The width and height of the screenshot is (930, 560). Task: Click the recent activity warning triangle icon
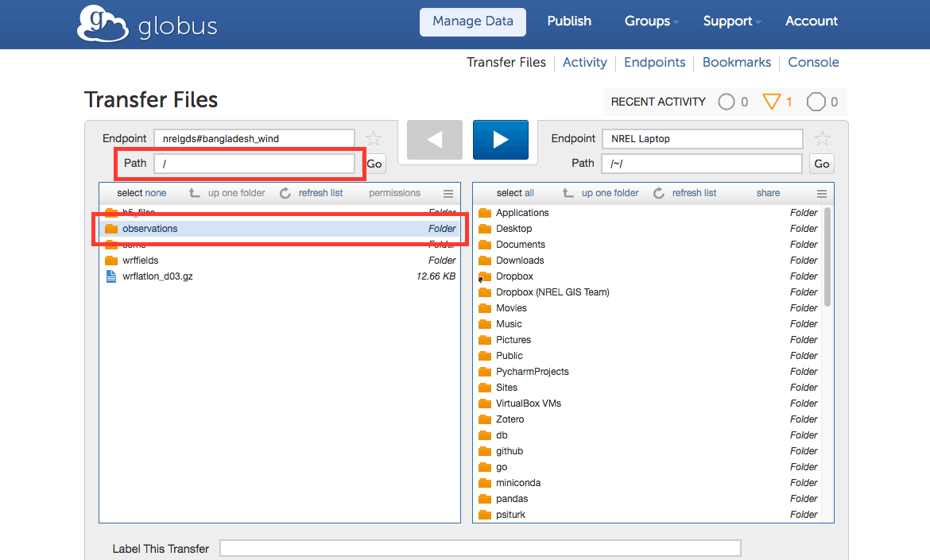pyautogui.click(x=771, y=102)
